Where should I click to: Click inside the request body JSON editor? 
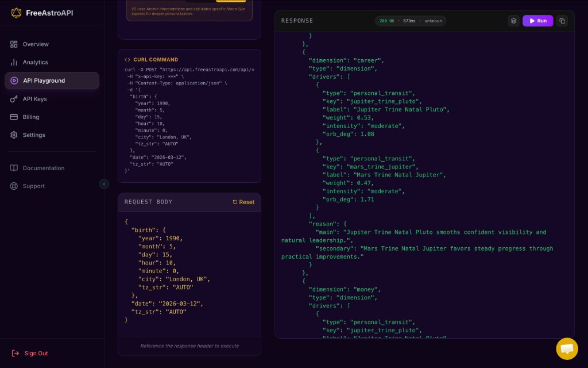(x=189, y=270)
